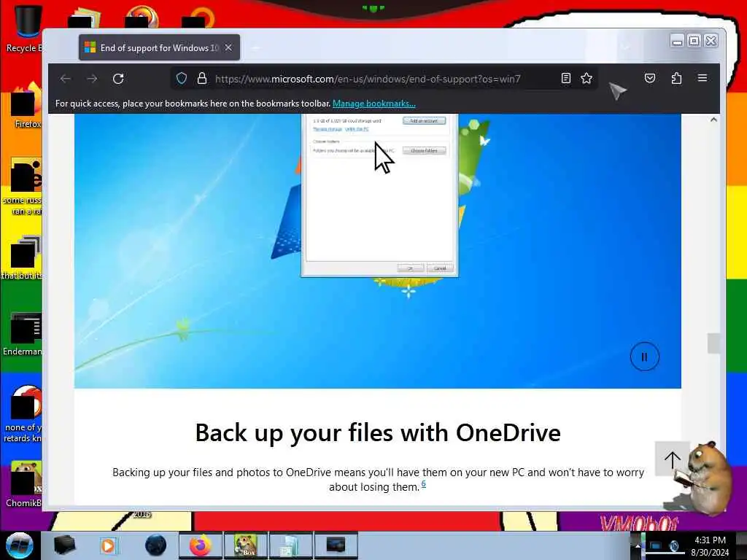Click the page scroll up arrow

point(713,120)
